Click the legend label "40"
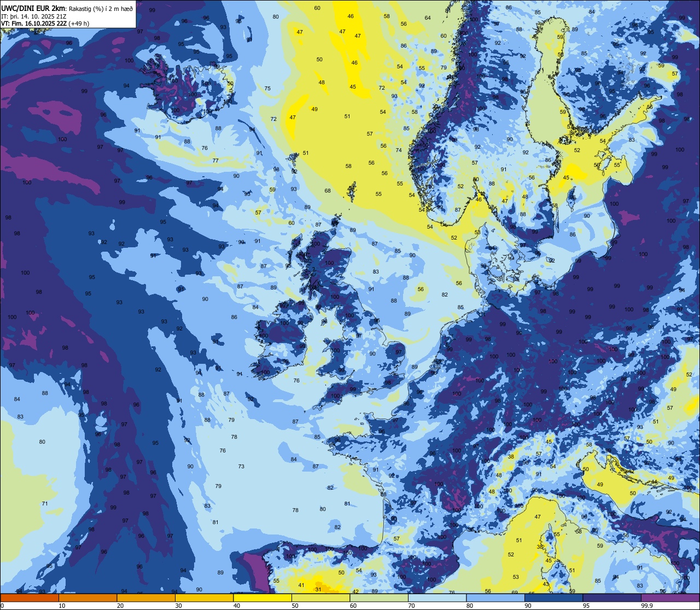Viewport: 700px width, 610px height. click(237, 606)
